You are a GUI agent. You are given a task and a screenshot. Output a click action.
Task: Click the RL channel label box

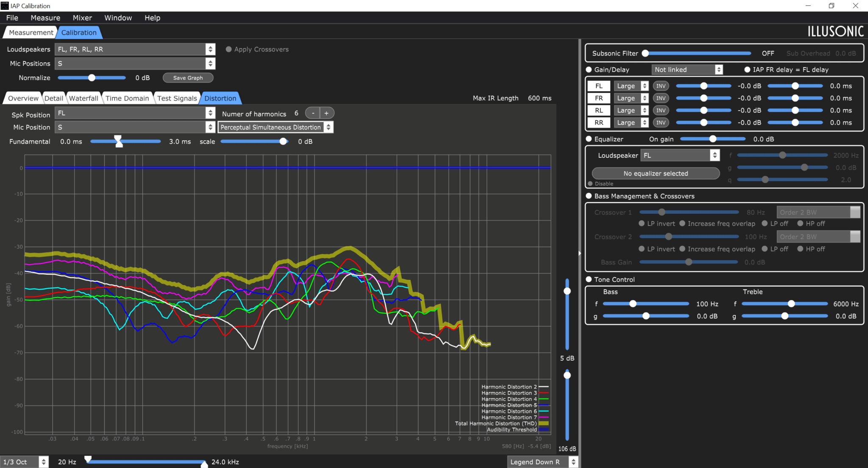coord(599,111)
